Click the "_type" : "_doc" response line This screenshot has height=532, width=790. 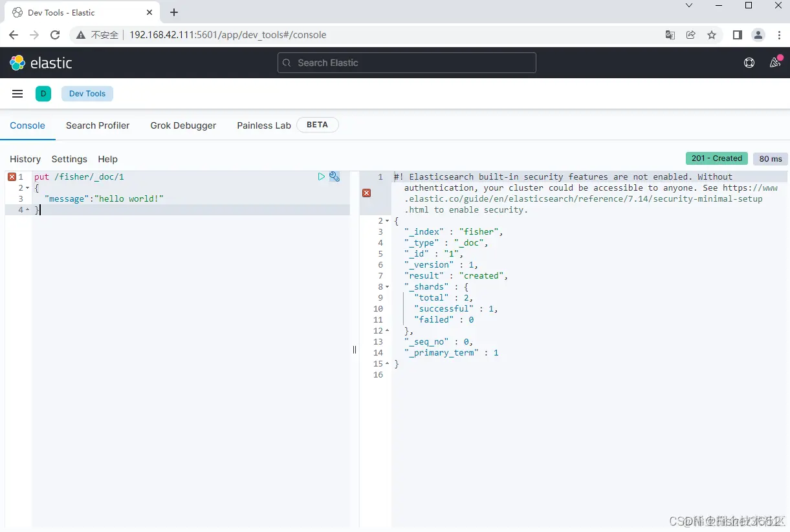point(446,242)
